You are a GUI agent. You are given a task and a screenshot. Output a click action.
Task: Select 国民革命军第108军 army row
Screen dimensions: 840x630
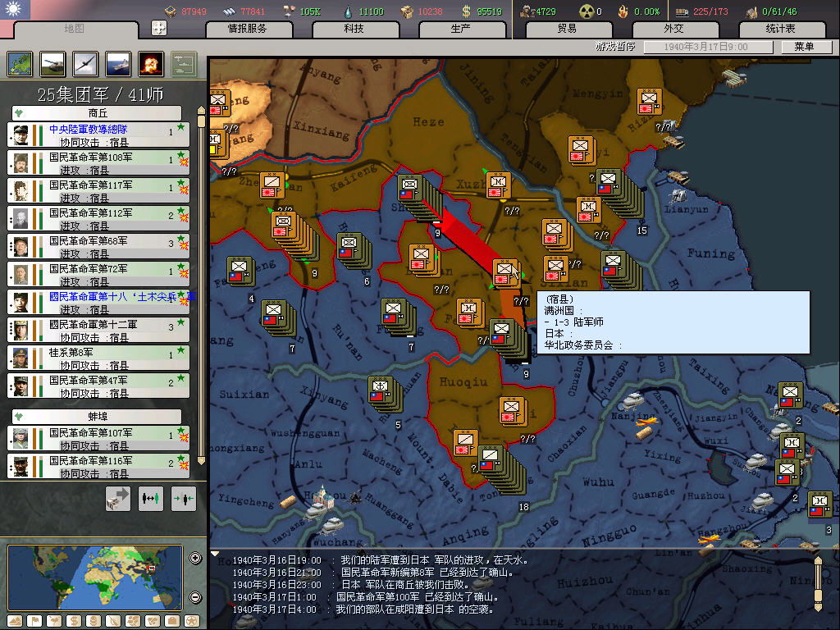pos(98,163)
